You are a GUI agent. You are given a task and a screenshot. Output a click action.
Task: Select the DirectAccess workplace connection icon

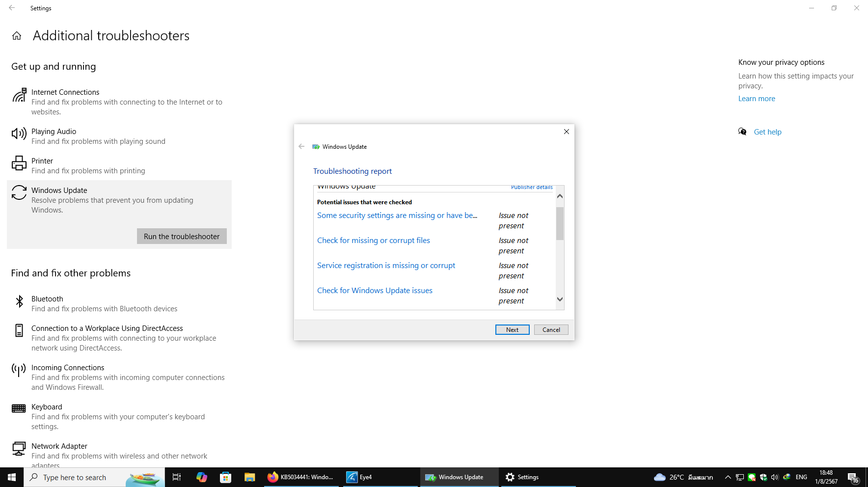coord(19,330)
